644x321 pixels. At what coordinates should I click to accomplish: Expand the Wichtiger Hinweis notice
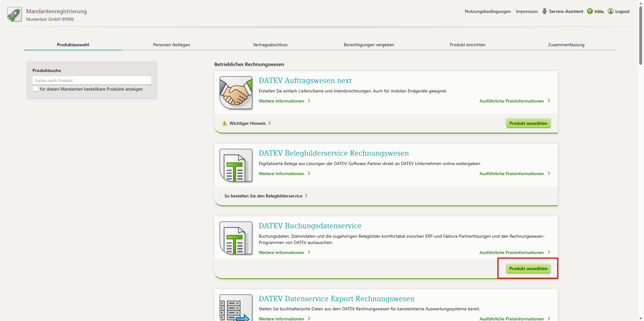tap(248, 123)
